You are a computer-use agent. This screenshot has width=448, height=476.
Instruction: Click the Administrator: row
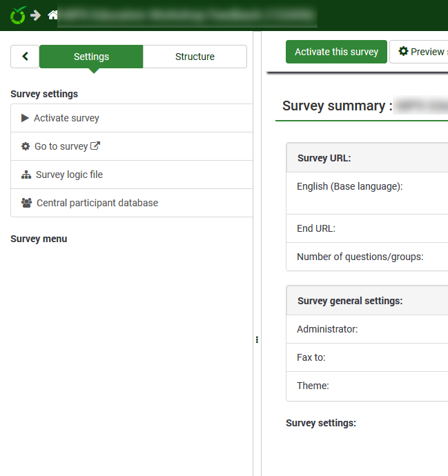point(367,329)
